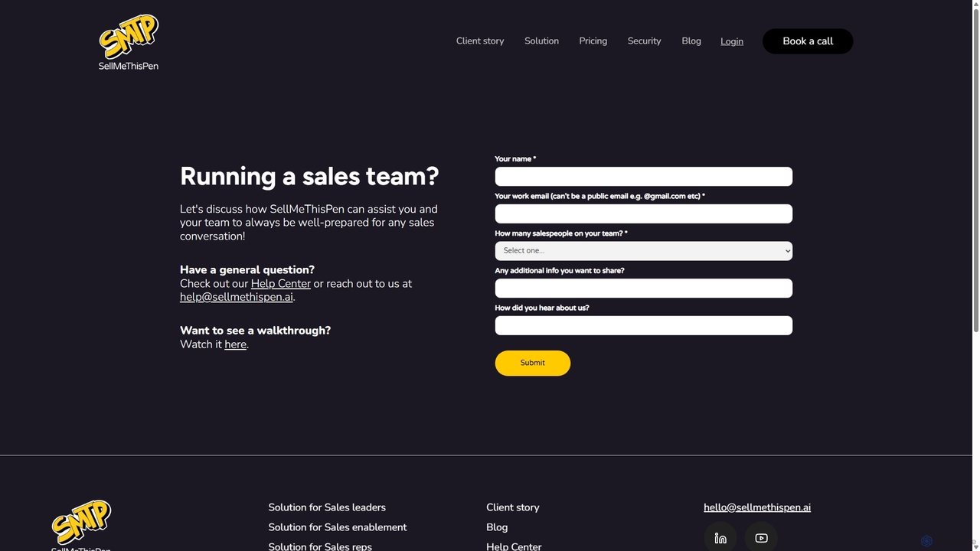Click the Book a call button
This screenshot has height=551, width=980.
coord(808,41)
